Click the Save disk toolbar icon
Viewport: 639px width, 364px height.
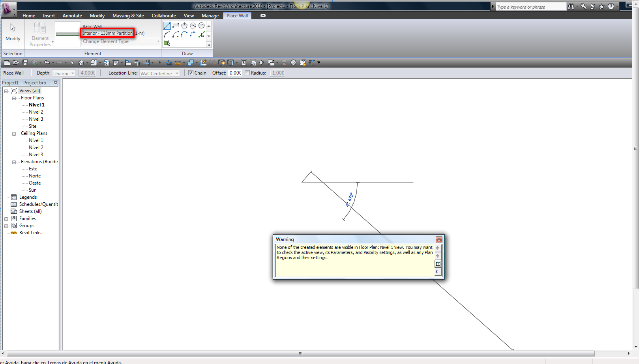point(25,63)
